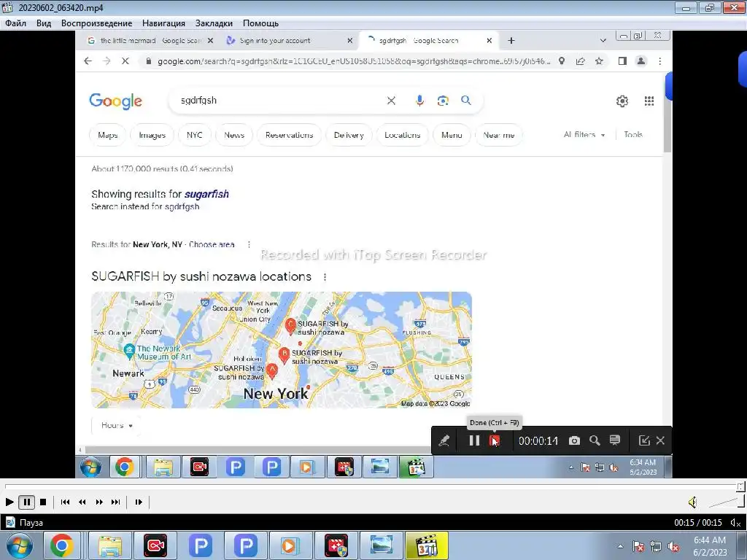
Task: Select the Images filter chip
Action: tap(152, 135)
